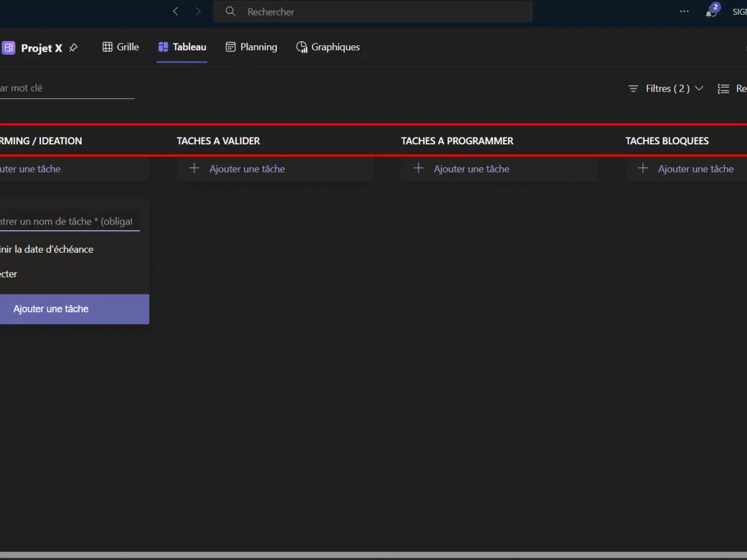
Task: Add a task under TACHES A PROGRAMMER
Action: pyautogui.click(x=471, y=169)
